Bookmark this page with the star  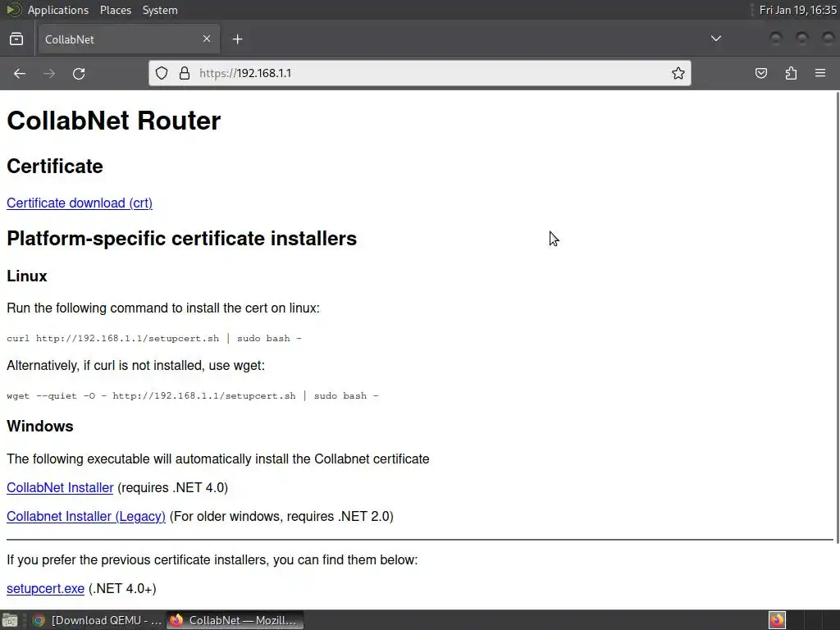(678, 73)
